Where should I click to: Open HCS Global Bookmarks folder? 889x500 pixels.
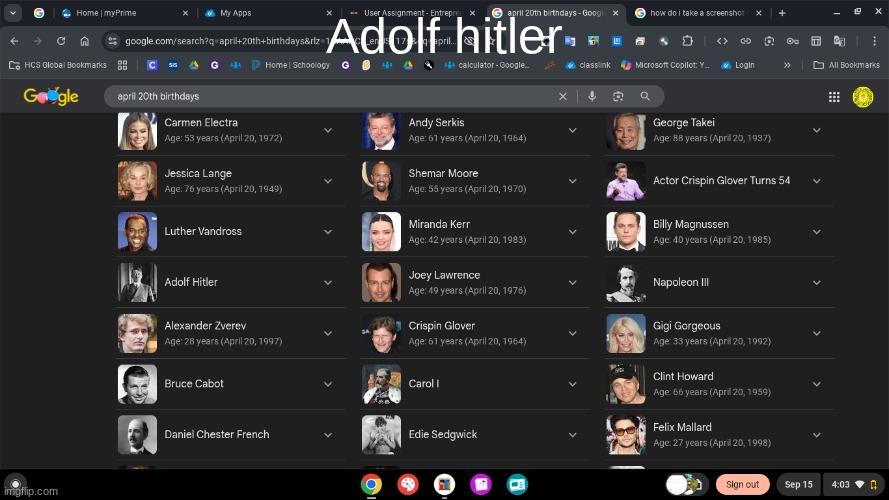[x=58, y=65]
